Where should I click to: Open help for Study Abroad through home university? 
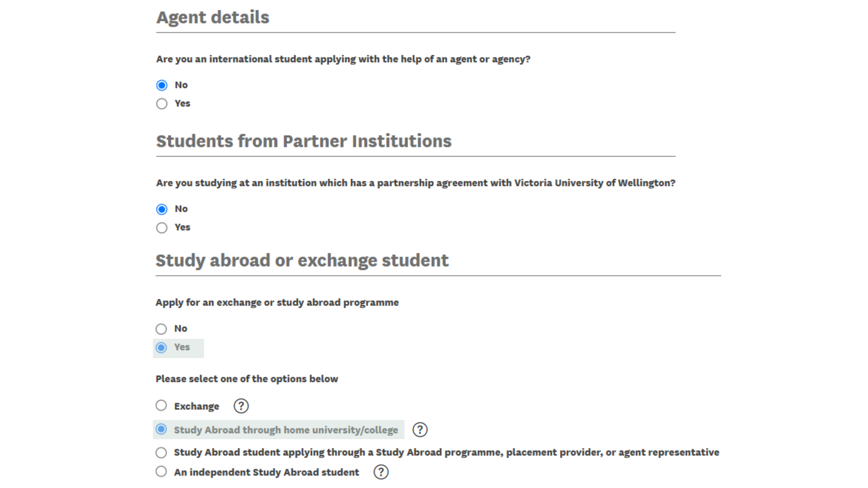pos(420,430)
